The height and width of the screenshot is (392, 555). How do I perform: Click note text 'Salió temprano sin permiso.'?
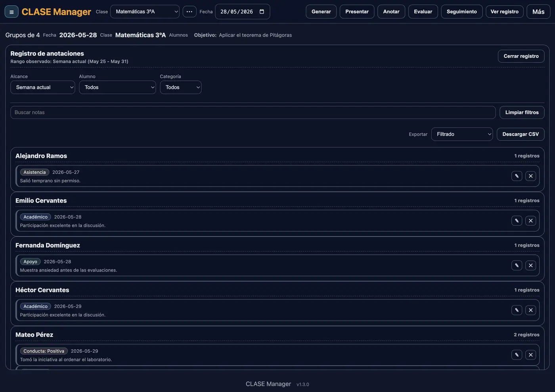pos(50,181)
